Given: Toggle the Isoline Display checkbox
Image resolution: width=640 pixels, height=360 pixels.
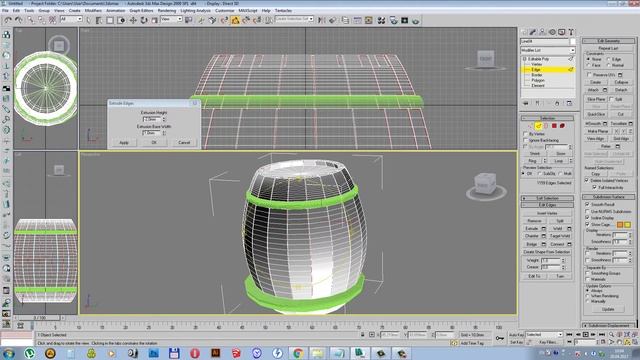Looking at the screenshot, I should click(587, 218).
